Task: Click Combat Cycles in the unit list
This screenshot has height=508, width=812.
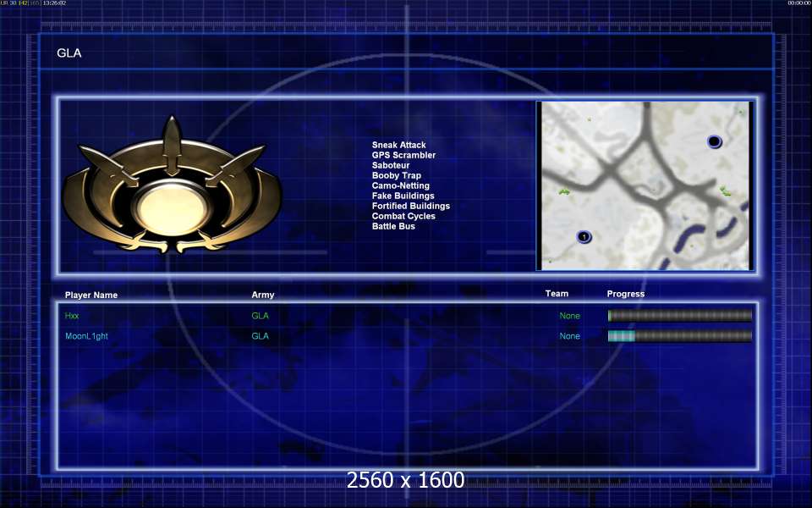Action: 403,216
